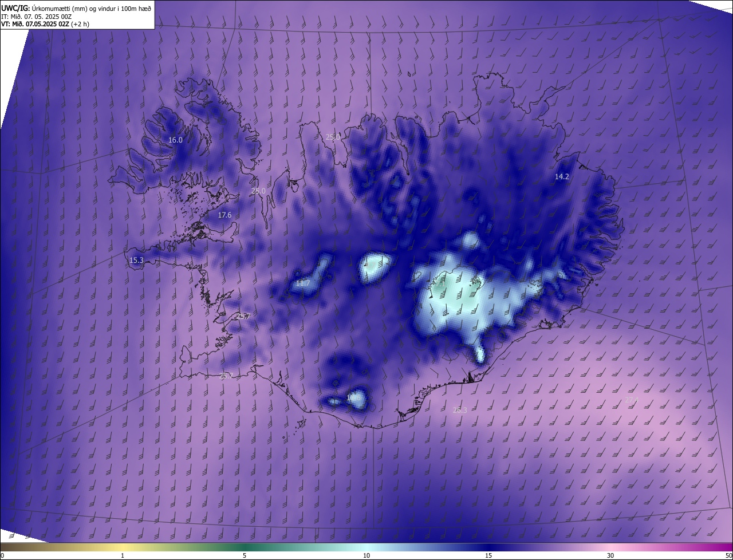Select the '5' tick label on colour scale
Screen dimensions: 733x560
(245, 556)
